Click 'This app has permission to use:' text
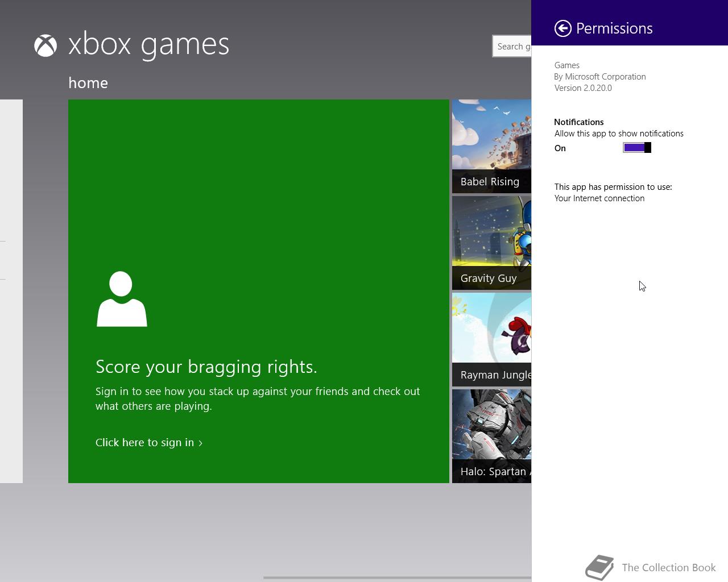Screen dimensions: 728x582 [x=613, y=187]
